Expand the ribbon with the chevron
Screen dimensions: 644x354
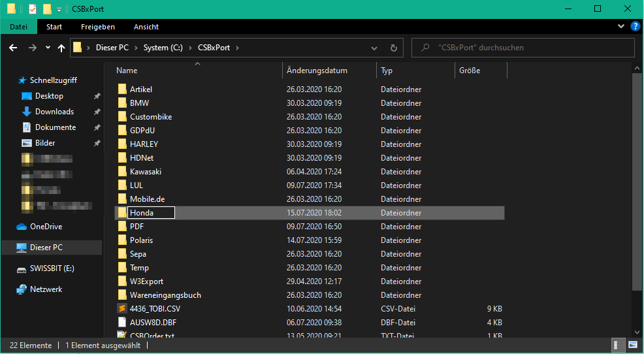tap(621, 26)
